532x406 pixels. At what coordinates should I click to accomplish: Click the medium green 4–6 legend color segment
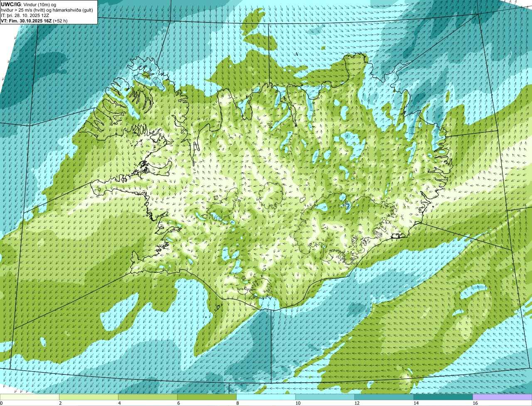pyautogui.click(x=148, y=397)
